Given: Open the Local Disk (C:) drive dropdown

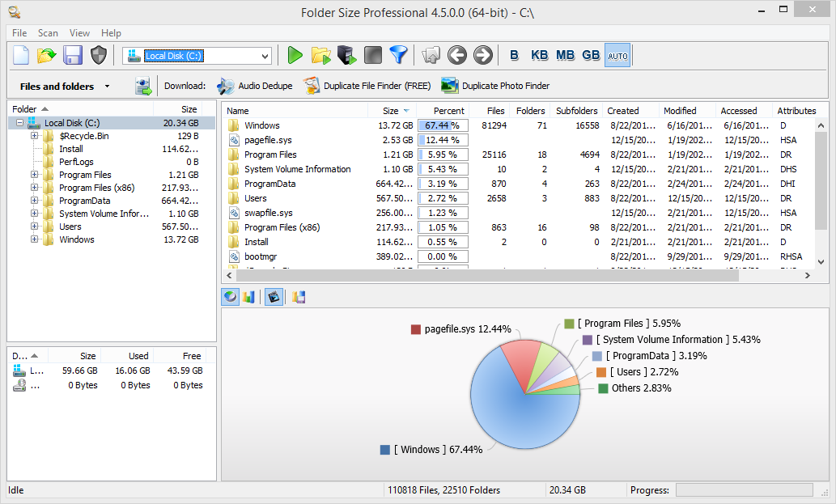Looking at the screenshot, I should click(265, 56).
